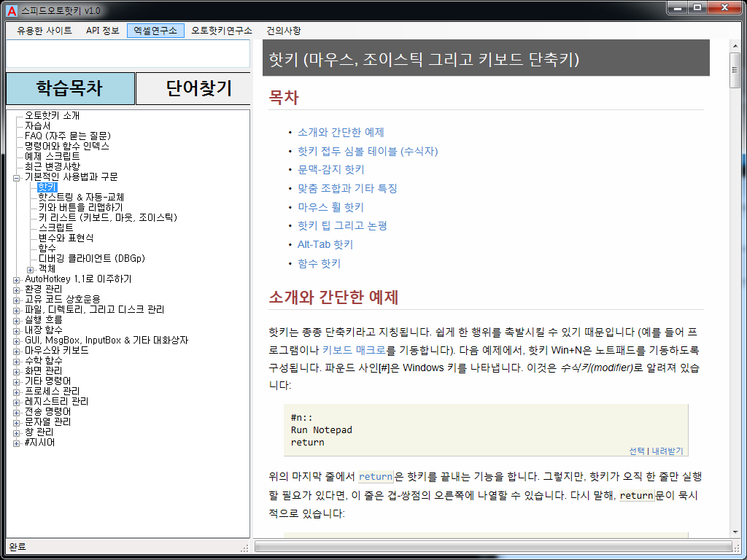Expand the 문자열 관리 node
The width and height of the screenshot is (747, 560).
click(16, 424)
